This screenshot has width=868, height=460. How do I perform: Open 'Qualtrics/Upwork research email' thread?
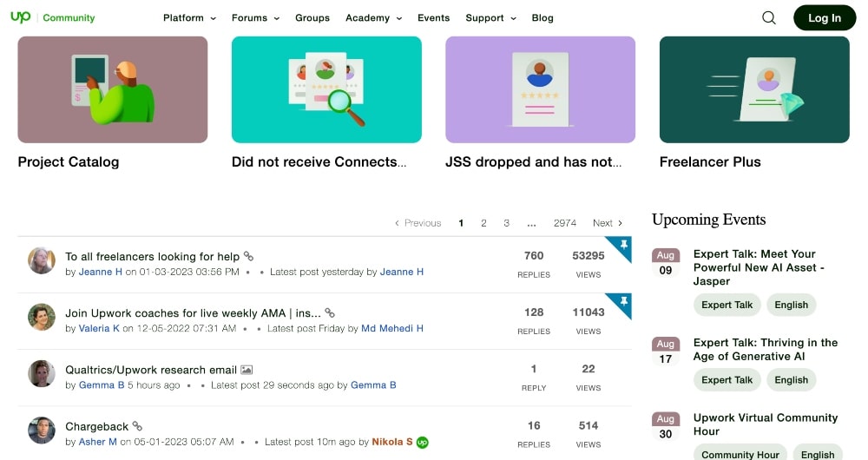tap(151, 370)
